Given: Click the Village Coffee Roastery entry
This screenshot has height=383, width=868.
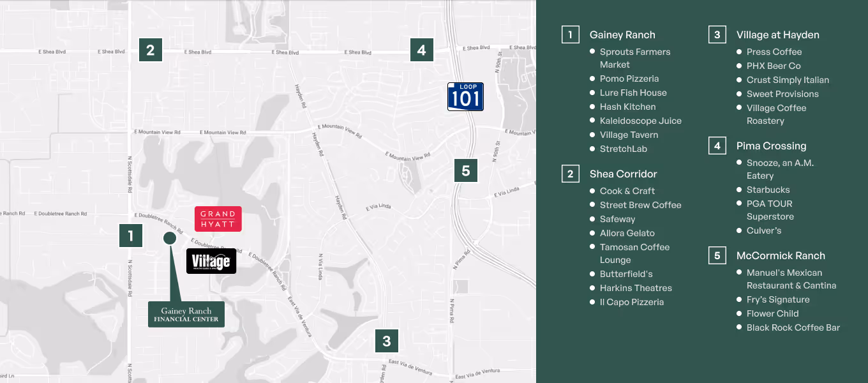Looking at the screenshot, I should click(777, 114).
